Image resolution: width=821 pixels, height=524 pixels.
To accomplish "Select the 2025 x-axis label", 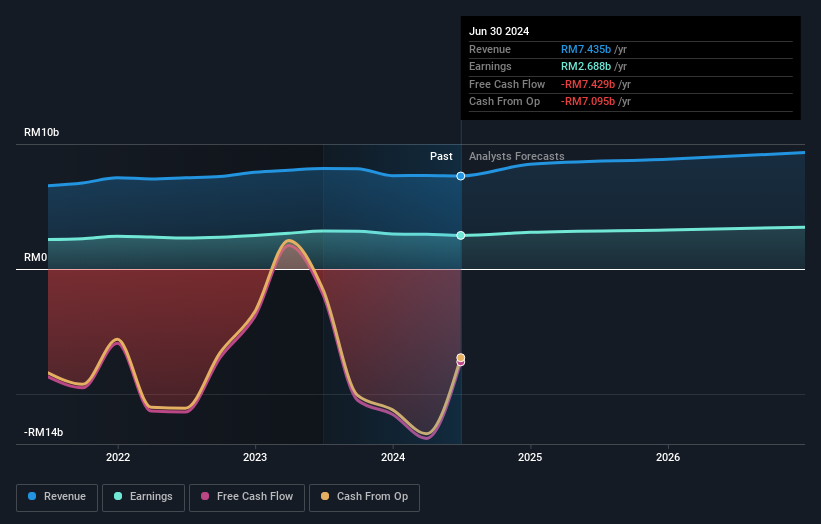I will coord(530,458).
